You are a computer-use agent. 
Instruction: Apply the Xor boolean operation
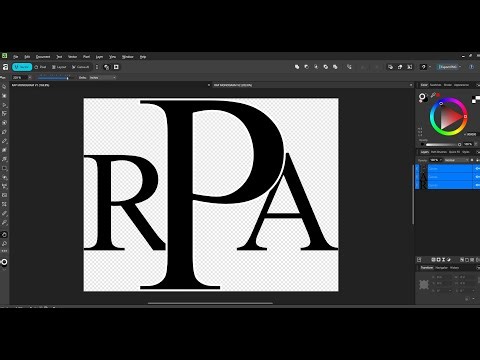tap(326, 67)
